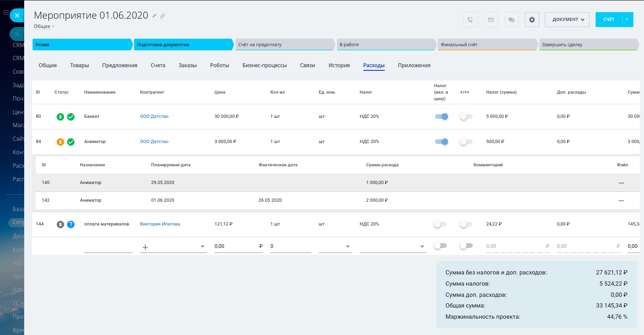Image resolution: width=644 pixels, height=335 pixels.
Task: Click green checkmark icon in row 84
Action: pyautogui.click(x=71, y=142)
